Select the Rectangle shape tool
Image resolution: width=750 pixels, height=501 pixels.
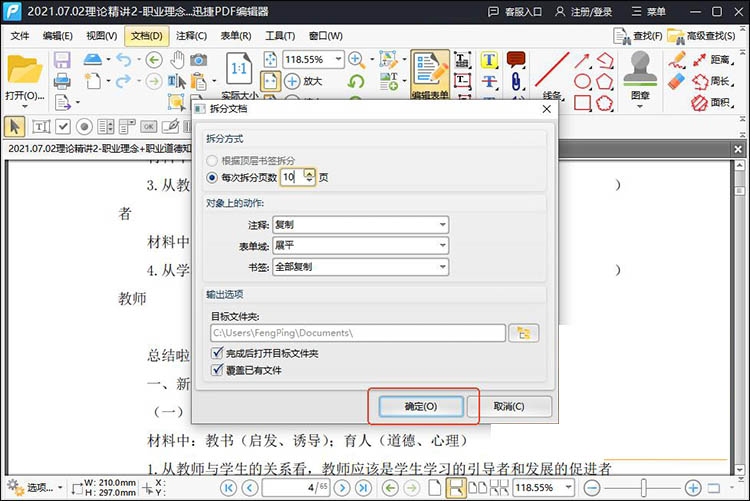coord(582,102)
